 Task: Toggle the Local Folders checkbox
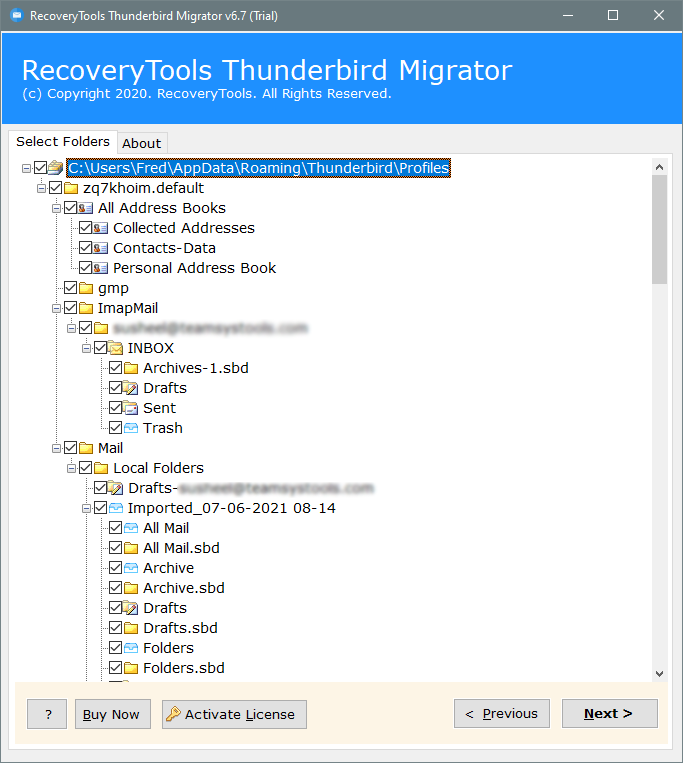[x=86, y=468]
